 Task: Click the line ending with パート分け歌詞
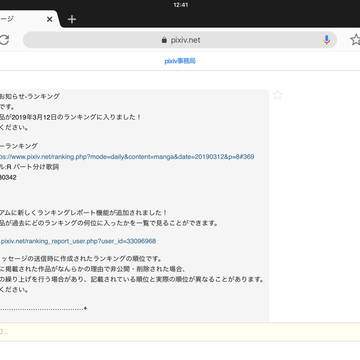click(x=30, y=167)
